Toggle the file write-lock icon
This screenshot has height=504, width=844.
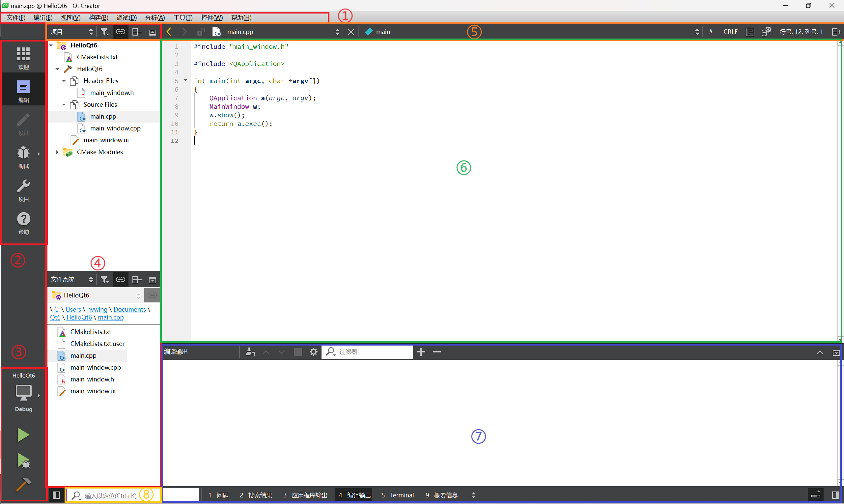coord(200,32)
